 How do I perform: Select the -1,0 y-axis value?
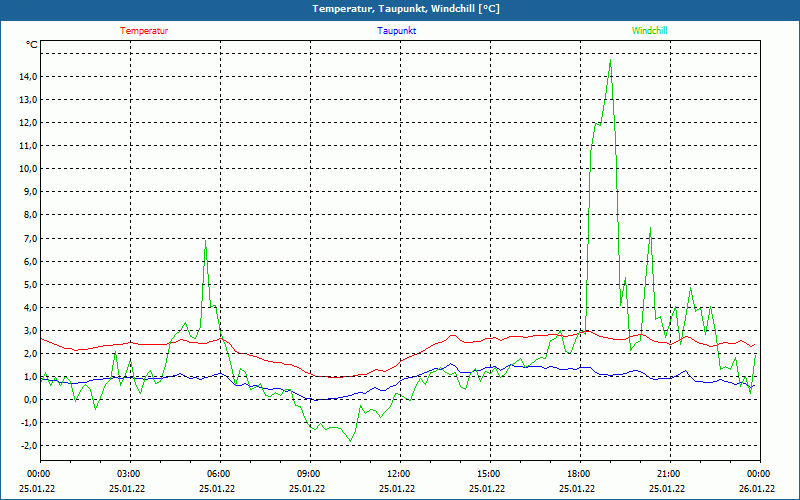click(28, 422)
